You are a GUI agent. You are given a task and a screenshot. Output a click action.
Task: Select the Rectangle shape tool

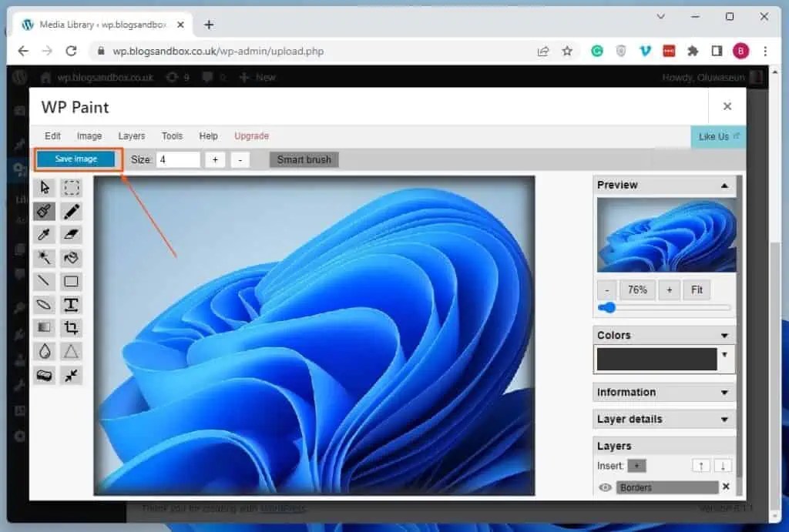[71, 281]
